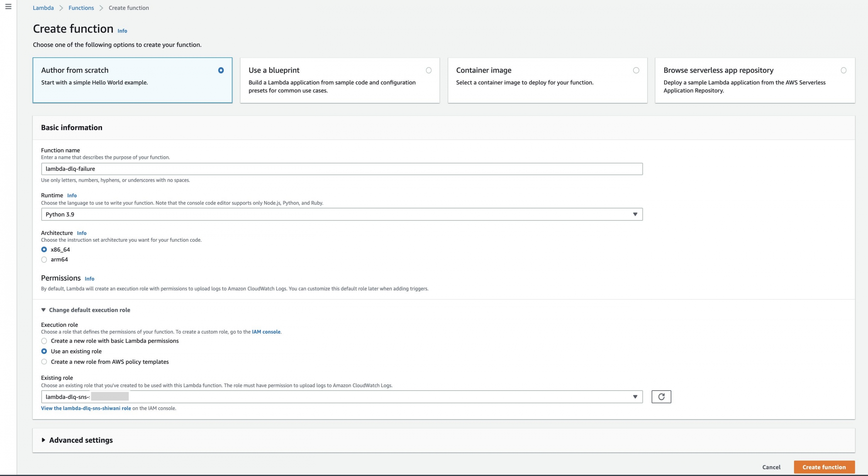Select the Use a blueprint option
The height and width of the screenshot is (476, 868).
429,70
